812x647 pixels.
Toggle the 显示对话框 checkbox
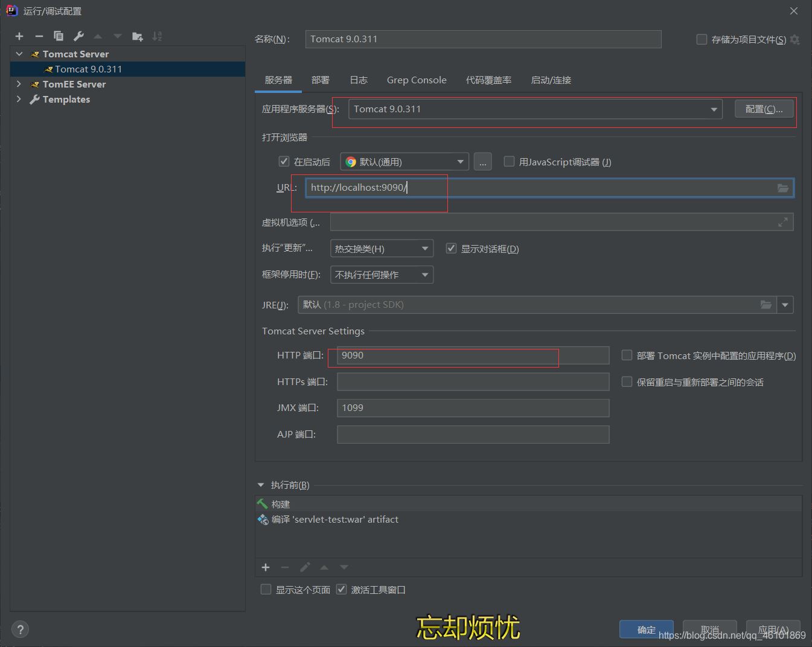451,248
